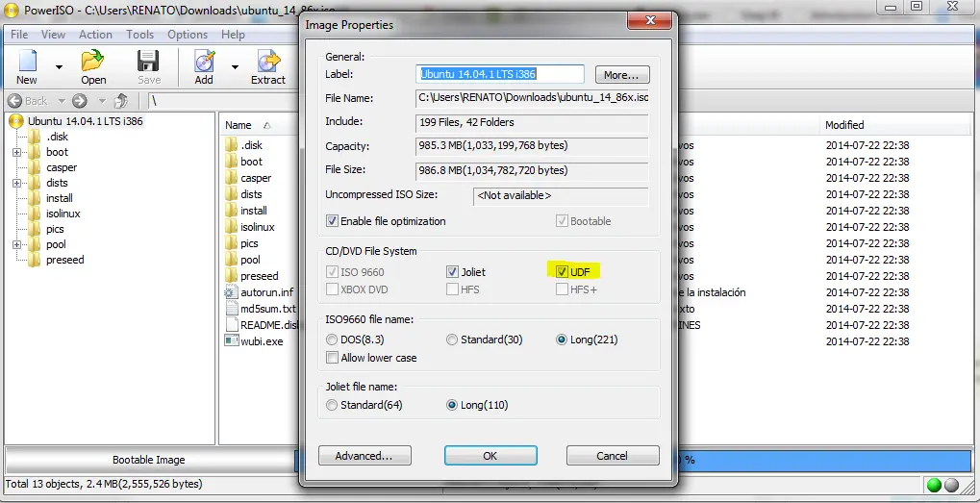Select the .disk folder in tree

pos(57,137)
